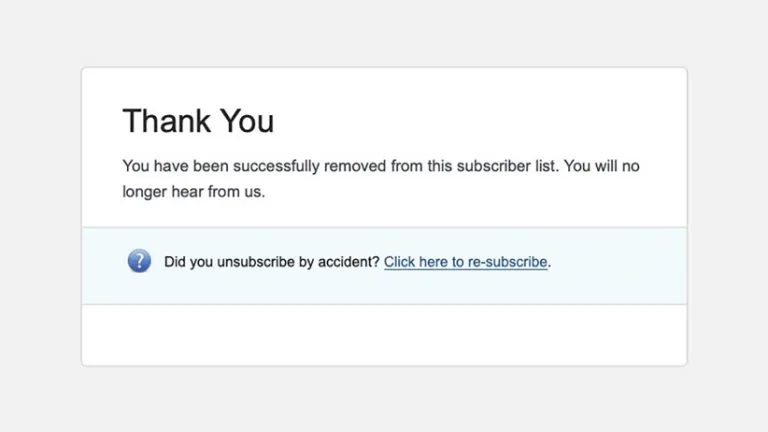Screen dimensions: 768x432
Task: Click the gray page background below the card
Action: [x=384, y=400]
